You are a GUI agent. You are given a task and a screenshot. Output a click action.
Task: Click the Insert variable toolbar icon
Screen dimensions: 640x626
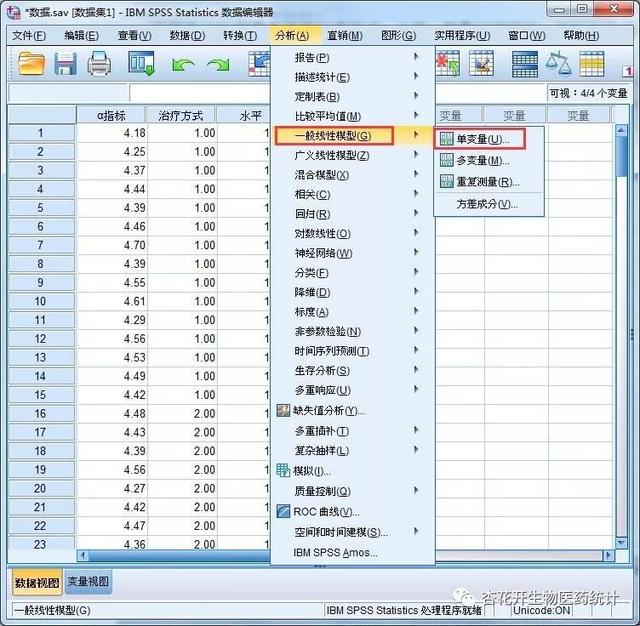(481, 63)
